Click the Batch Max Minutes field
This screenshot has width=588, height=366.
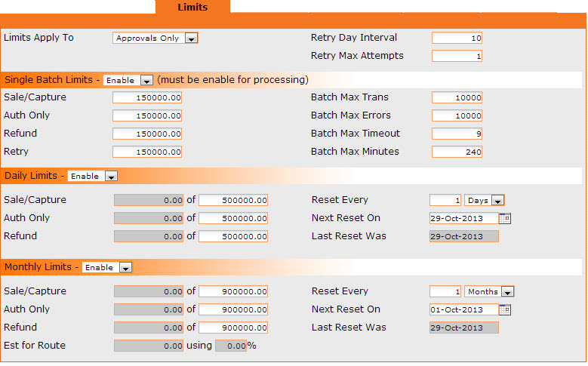pyautogui.click(x=457, y=152)
